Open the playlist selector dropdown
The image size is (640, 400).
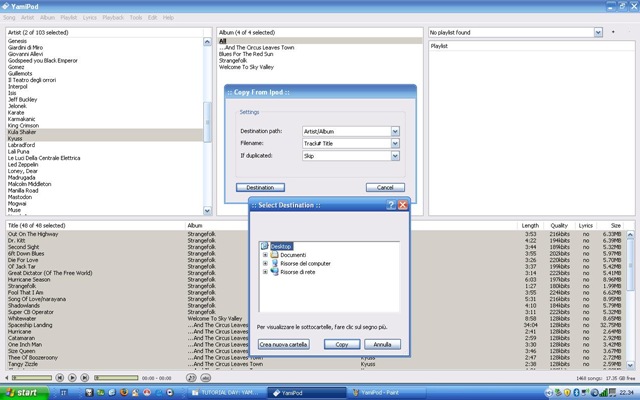click(599, 32)
